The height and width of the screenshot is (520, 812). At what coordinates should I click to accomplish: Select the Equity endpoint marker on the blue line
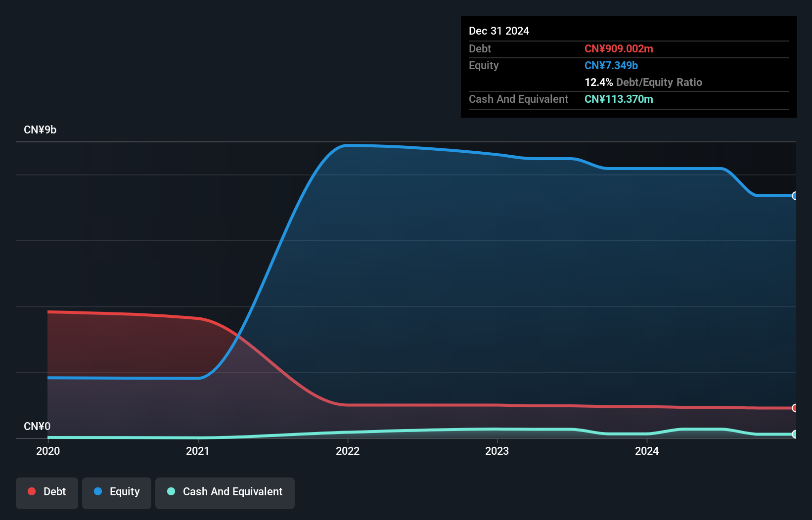[795, 196]
